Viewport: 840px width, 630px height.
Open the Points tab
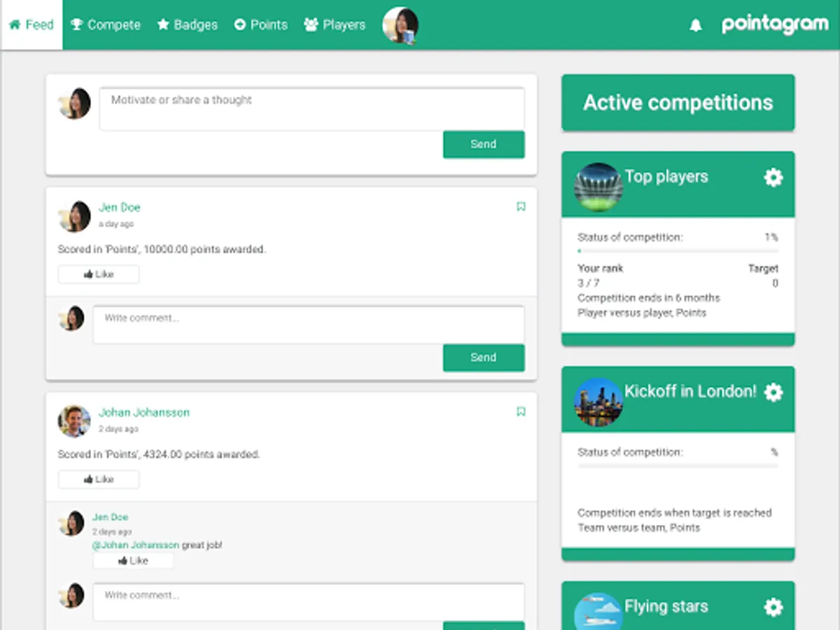point(260,25)
